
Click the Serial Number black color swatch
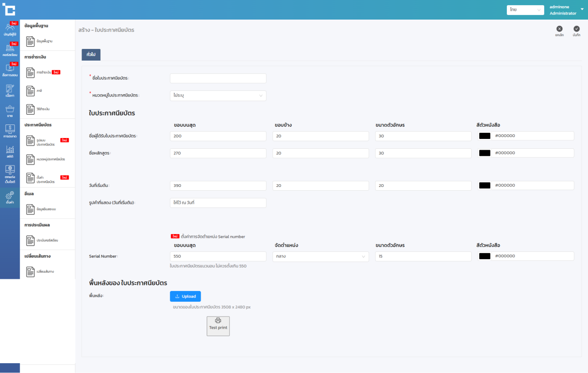pyautogui.click(x=485, y=256)
